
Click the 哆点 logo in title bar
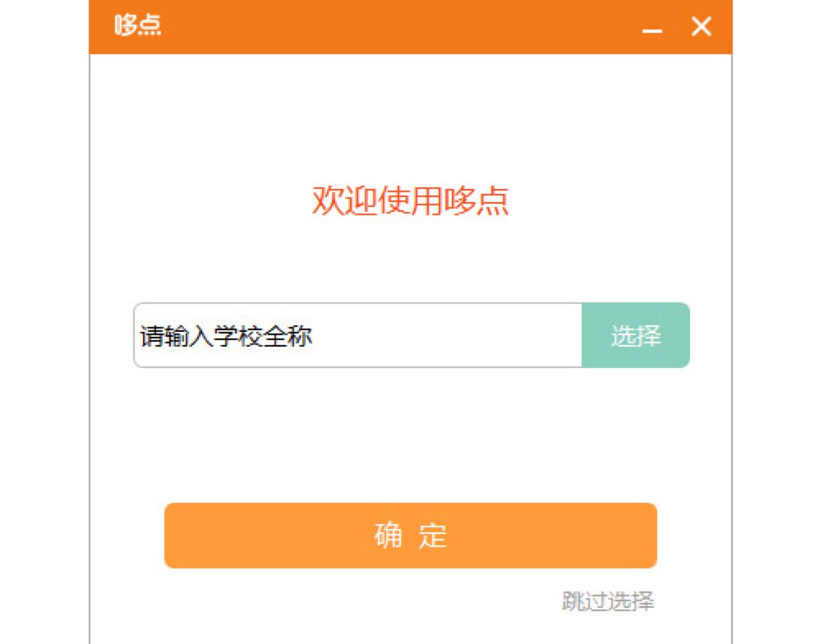point(138,26)
